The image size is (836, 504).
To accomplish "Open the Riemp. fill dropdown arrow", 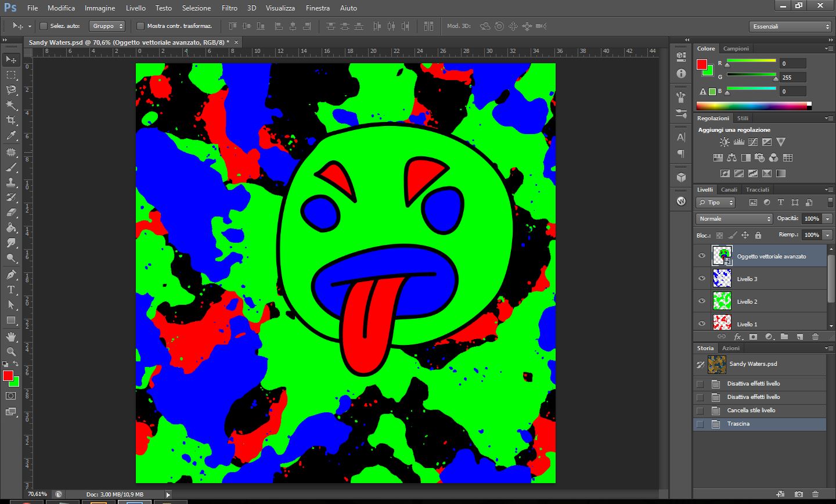I will (827, 235).
